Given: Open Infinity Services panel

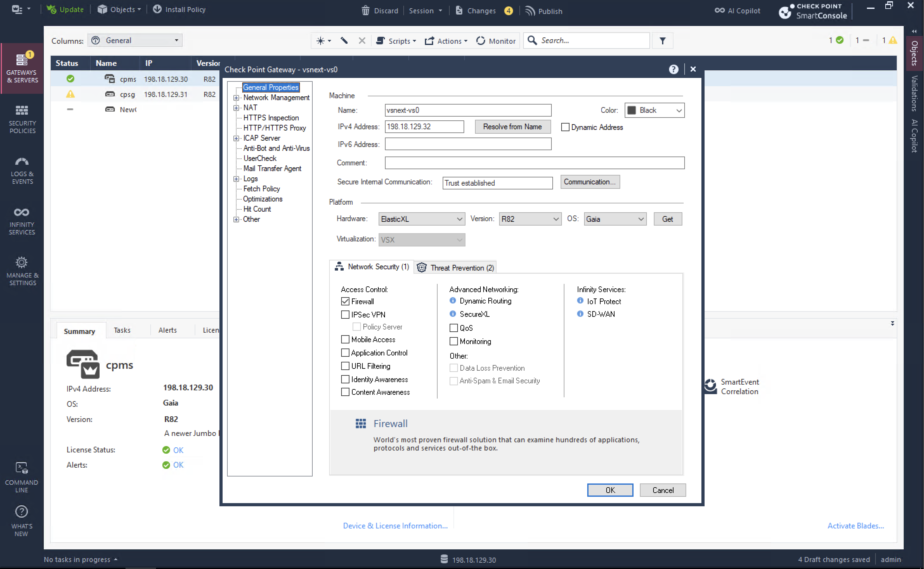Looking at the screenshot, I should [22, 221].
